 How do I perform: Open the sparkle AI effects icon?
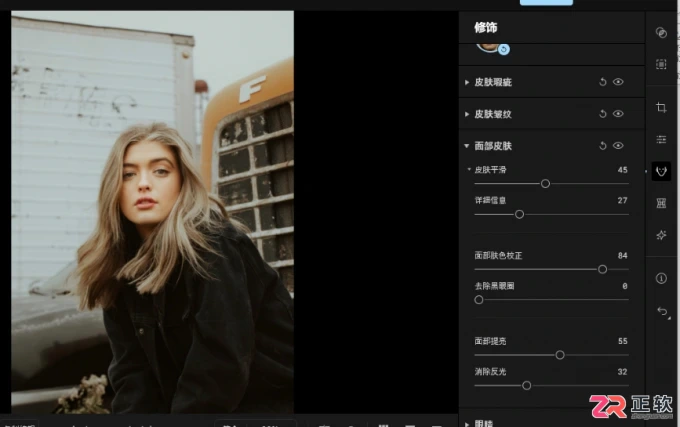click(x=661, y=235)
